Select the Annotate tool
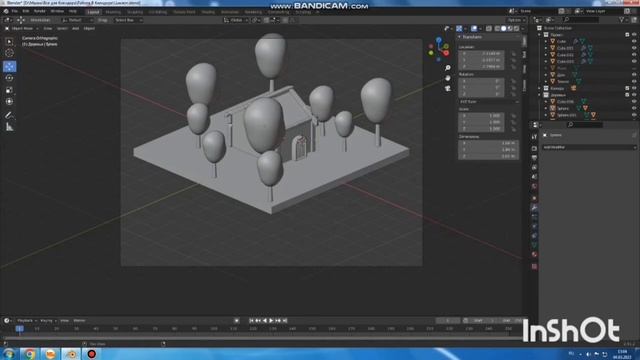640x360 pixels. pyautogui.click(x=9, y=116)
